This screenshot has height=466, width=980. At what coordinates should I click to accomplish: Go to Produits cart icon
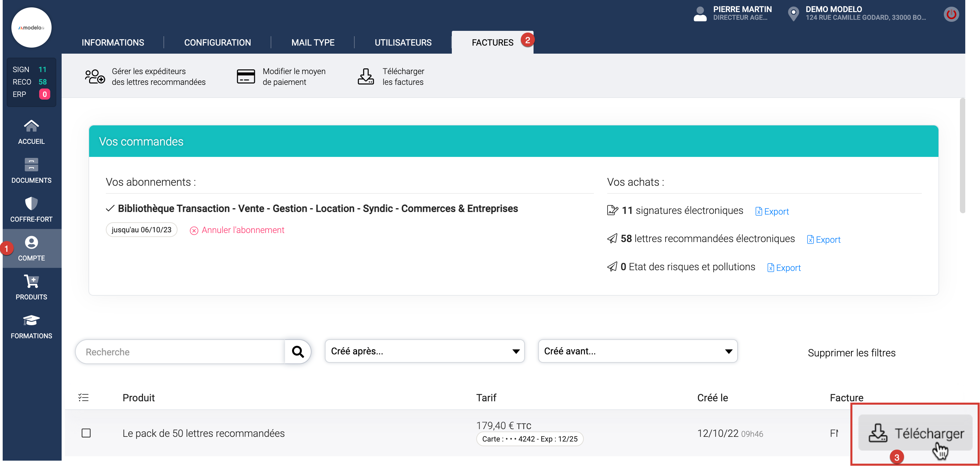point(31,287)
